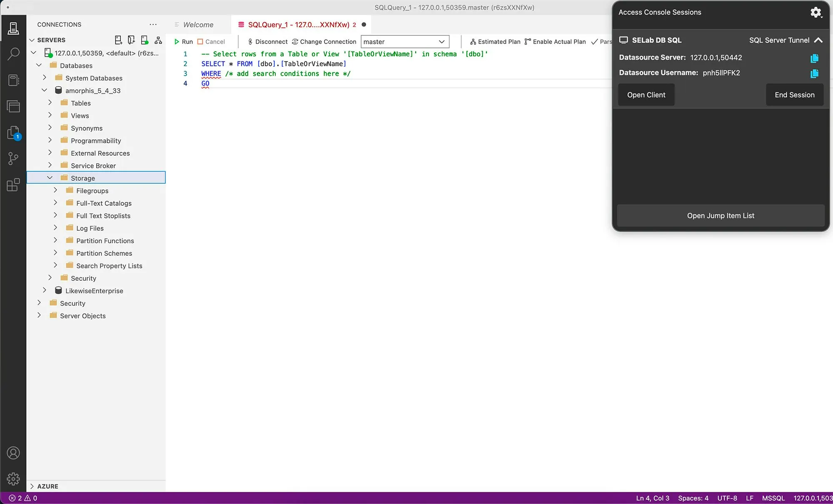Screen dimensions: 833x504
Task: Click LF line ending indicator
Action: point(750,498)
